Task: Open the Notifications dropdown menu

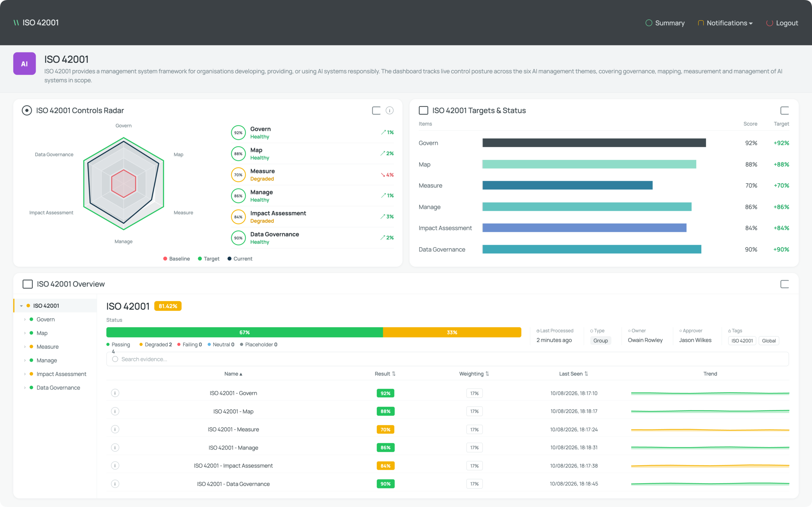Action: pyautogui.click(x=725, y=23)
